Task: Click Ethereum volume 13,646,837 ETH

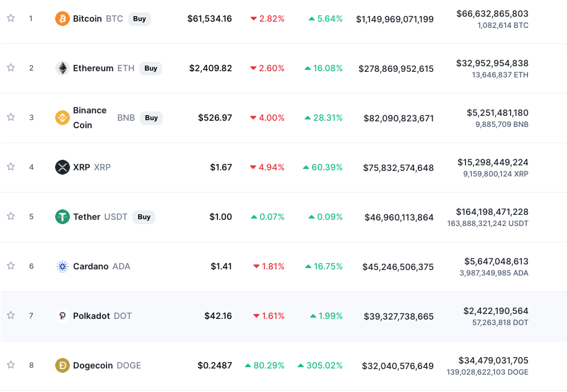Action: 500,75
